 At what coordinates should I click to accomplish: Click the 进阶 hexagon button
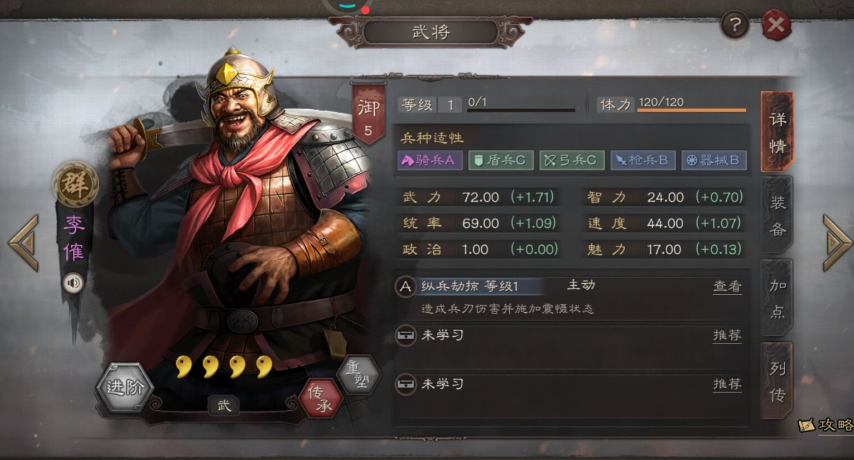pos(125,388)
